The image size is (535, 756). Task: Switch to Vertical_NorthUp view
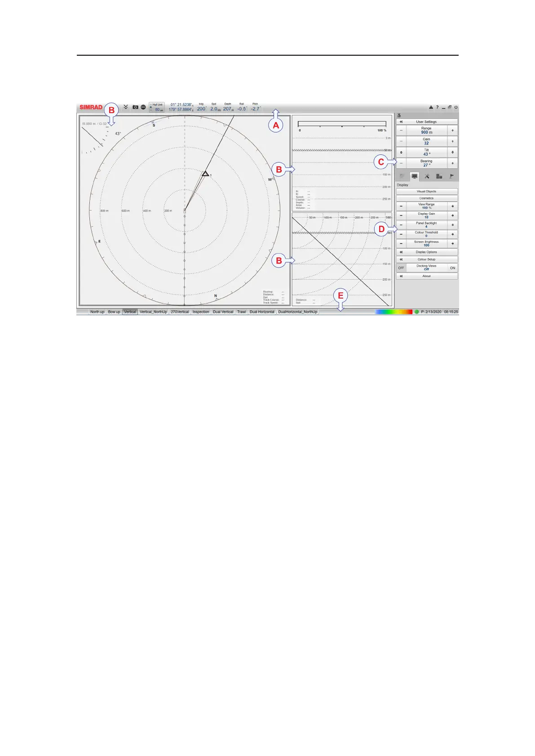click(x=153, y=312)
